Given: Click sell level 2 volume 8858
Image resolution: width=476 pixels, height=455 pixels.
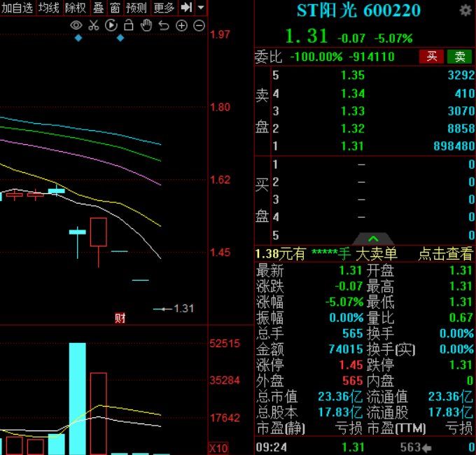Looking at the screenshot, I should (461, 129).
